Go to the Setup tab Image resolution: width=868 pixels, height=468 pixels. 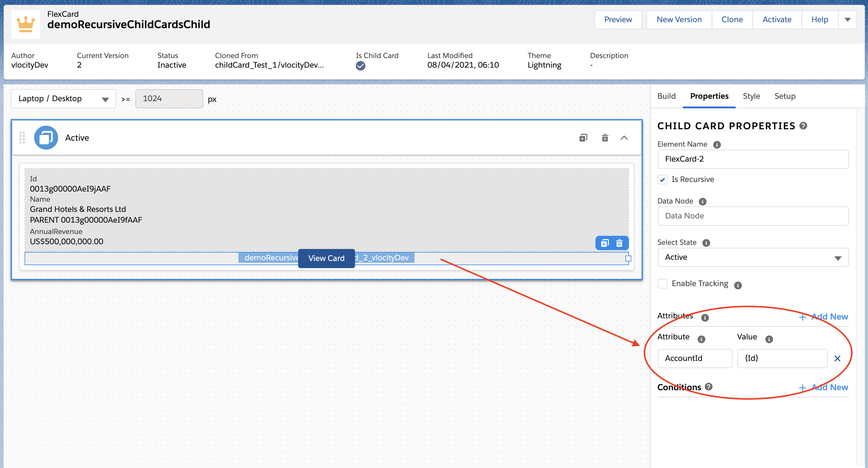tap(785, 96)
